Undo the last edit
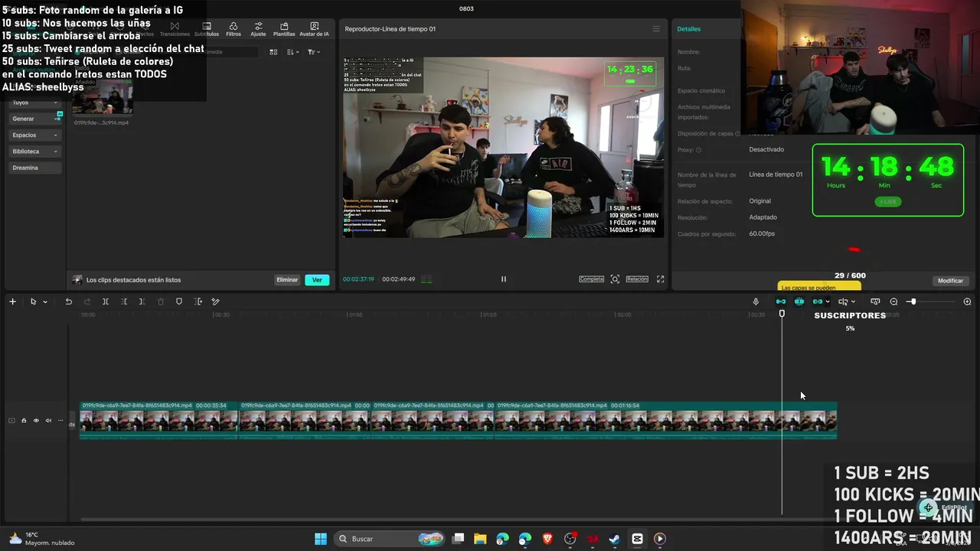980x551 pixels. [x=68, y=302]
